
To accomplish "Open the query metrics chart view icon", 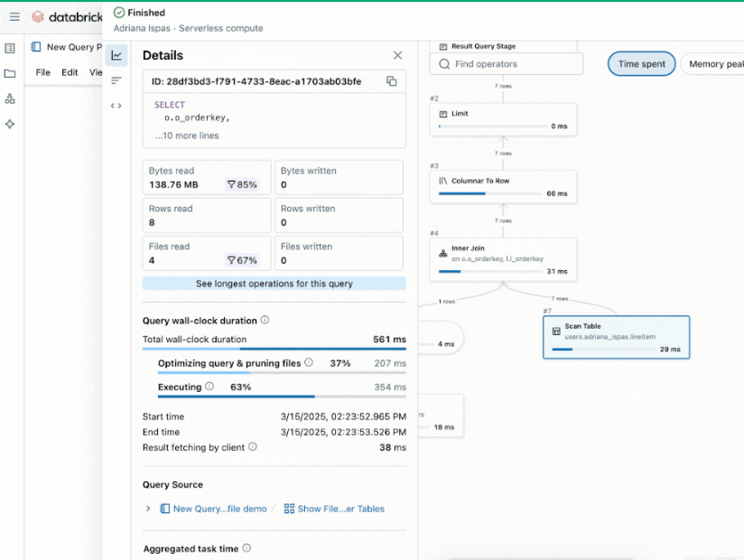I will point(116,55).
